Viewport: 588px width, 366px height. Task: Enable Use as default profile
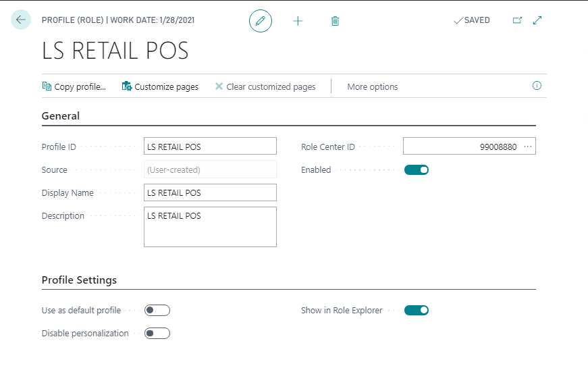[x=157, y=310]
